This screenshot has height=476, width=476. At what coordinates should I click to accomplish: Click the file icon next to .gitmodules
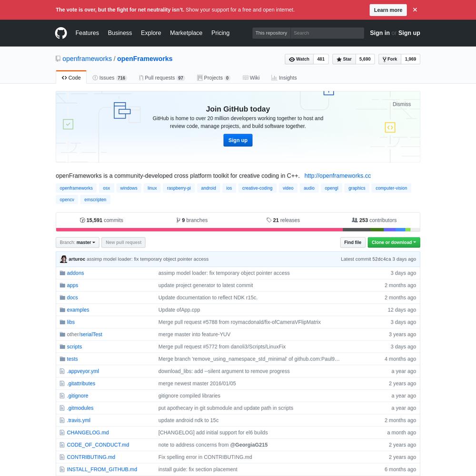tap(62, 408)
